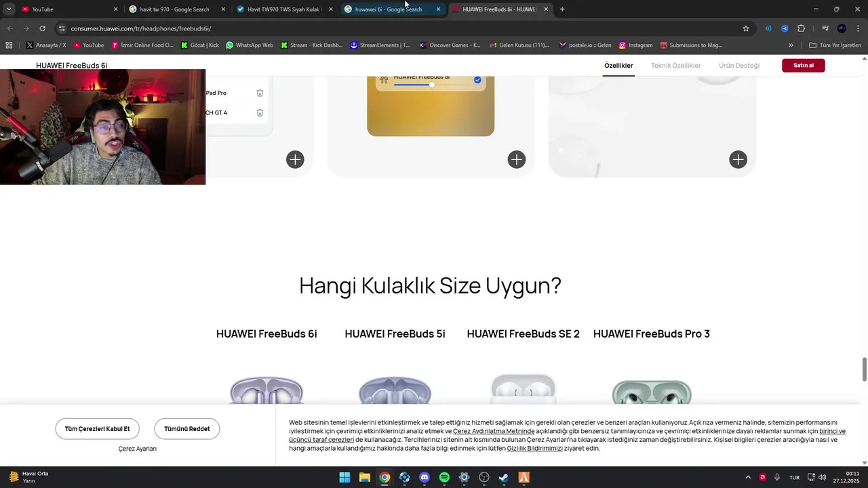The image size is (868, 488).
Task: Open the media control music-note icon
Action: 825,28
